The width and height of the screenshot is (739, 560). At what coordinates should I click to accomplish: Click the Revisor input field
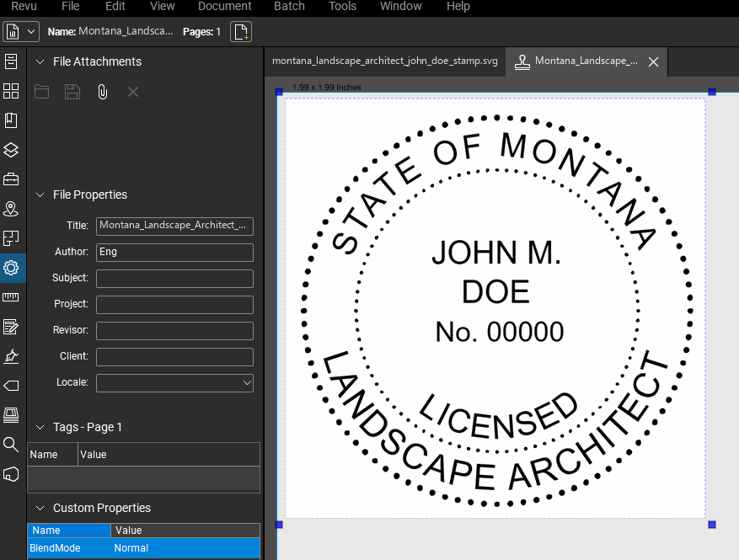175,331
